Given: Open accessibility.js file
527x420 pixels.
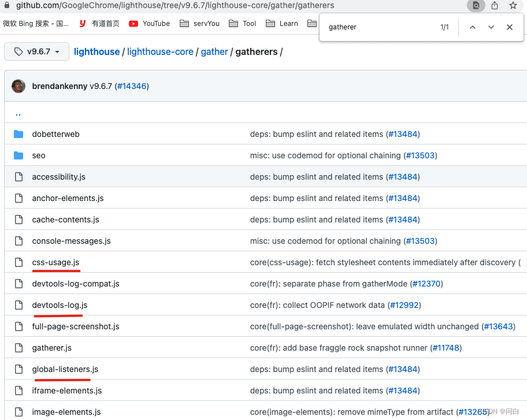Looking at the screenshot, I should (59, 177).
